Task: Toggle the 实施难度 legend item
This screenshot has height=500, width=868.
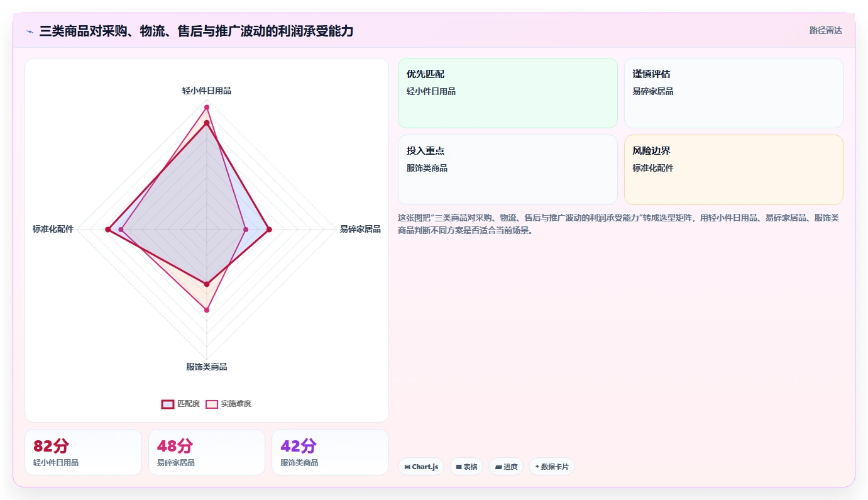Action: pyautogui.click(x=229, y=404)
